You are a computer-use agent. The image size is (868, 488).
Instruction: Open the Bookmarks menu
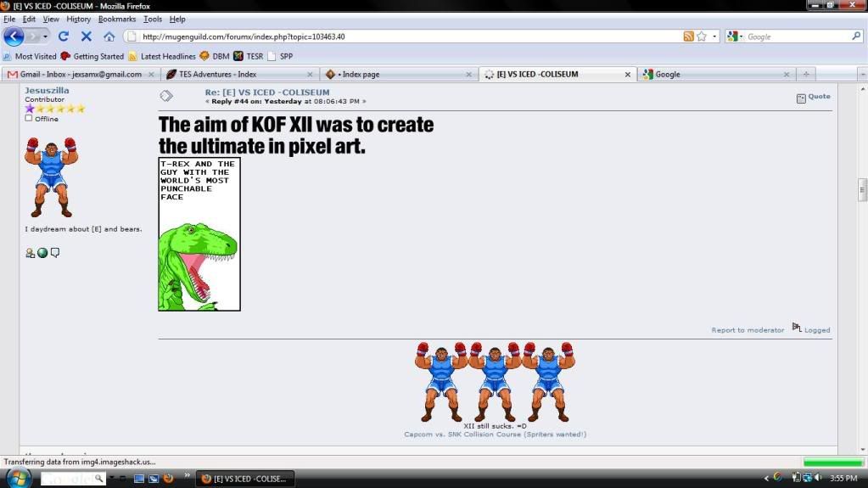click(x=116, y=19)
